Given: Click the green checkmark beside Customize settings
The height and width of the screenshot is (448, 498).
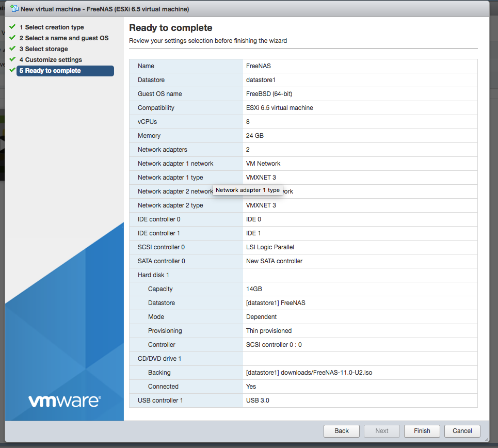Looking at the screenshot, I should (12, 59).
